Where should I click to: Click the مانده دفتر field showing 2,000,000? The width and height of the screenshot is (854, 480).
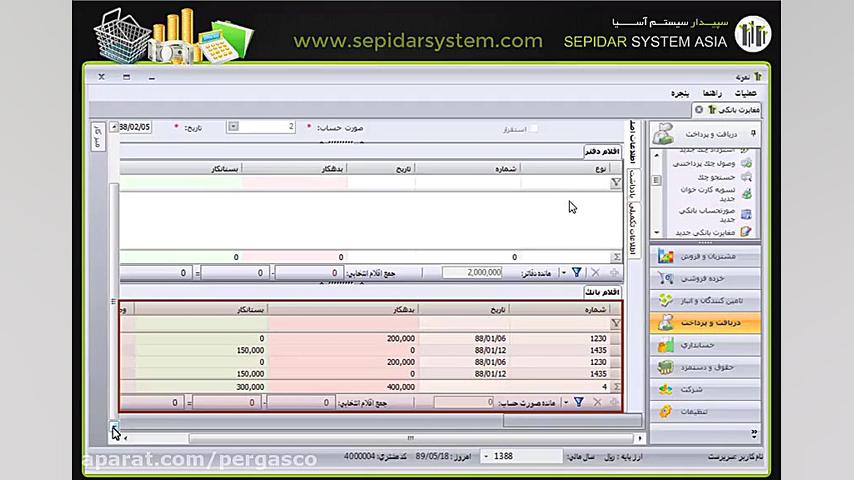[x=472, y=272]
